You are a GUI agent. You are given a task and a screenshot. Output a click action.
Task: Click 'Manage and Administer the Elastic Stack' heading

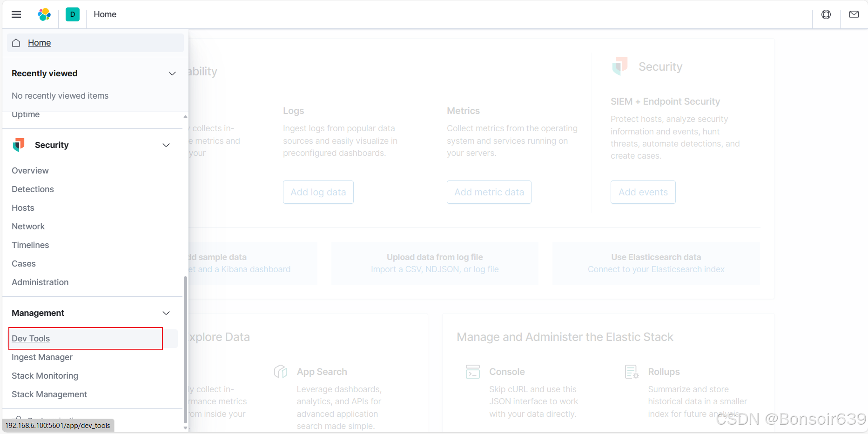[x=565, y=337]
